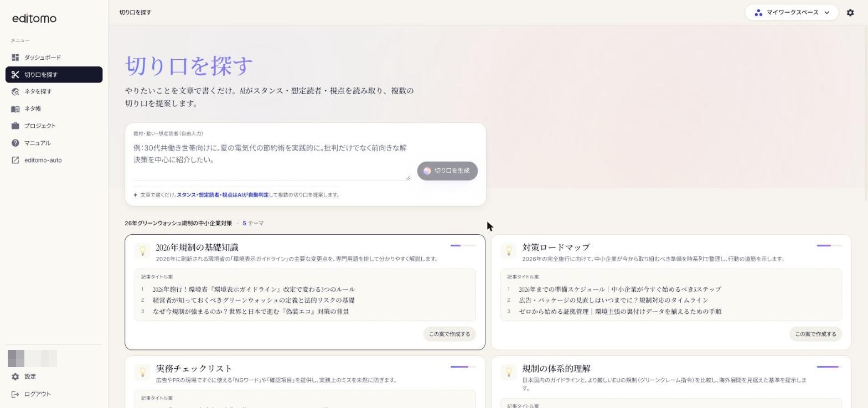868x408 pixels.
Task: Click the textarea resize handle
Action: [x=407, y=177]
